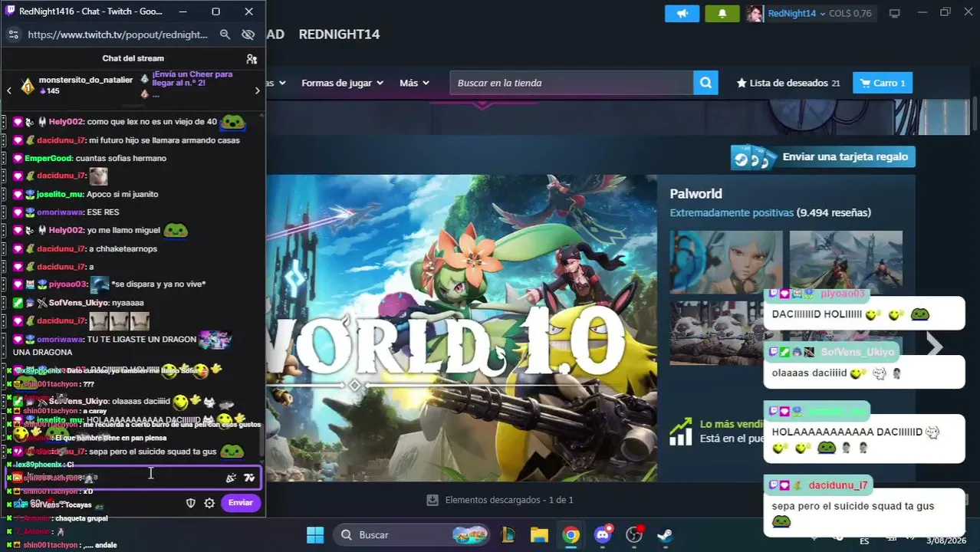Click Palworld 1.0 main capsule image
The width and height of the screenshot is (980, 552).
pyautogui.click(x=462, y=328)
